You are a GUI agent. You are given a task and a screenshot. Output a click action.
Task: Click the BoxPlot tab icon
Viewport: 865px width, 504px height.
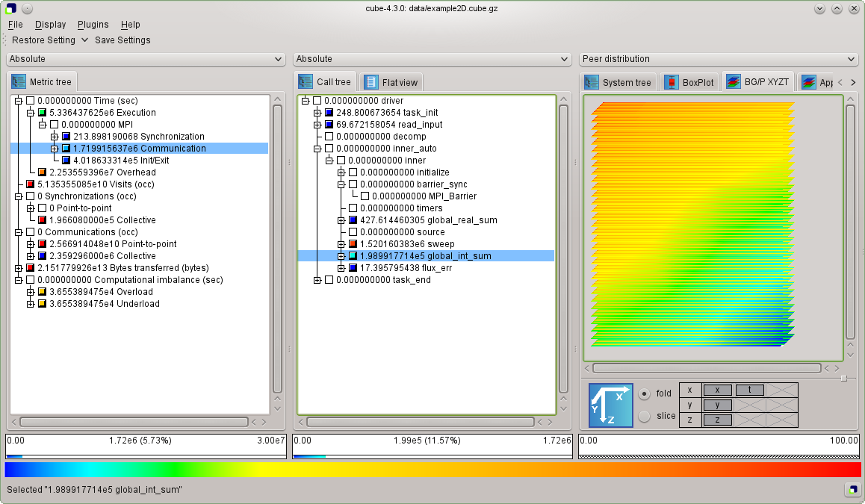point(672,82)
